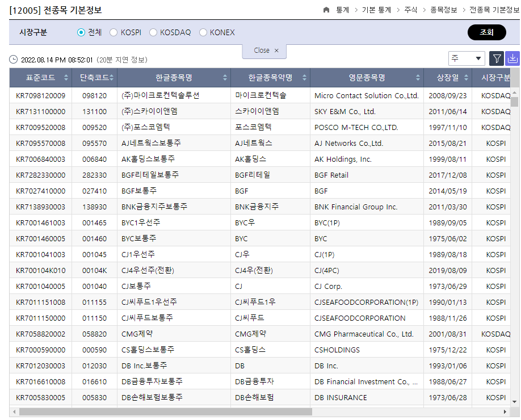Select cell DB Inc.보통주

(x=174, y=366)
